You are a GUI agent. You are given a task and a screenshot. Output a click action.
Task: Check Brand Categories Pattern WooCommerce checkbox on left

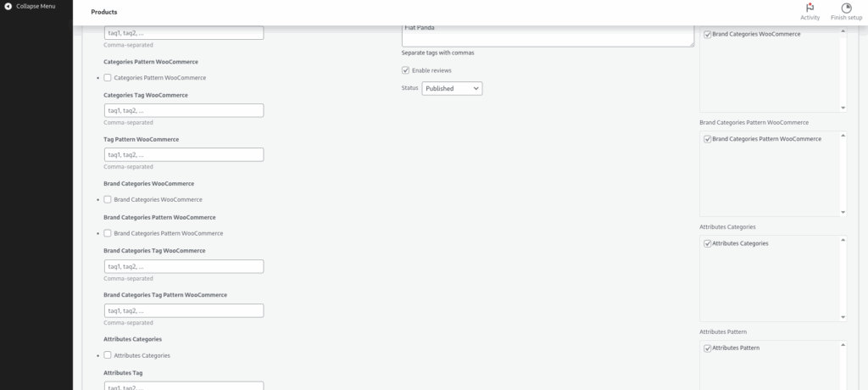[108, 233]
